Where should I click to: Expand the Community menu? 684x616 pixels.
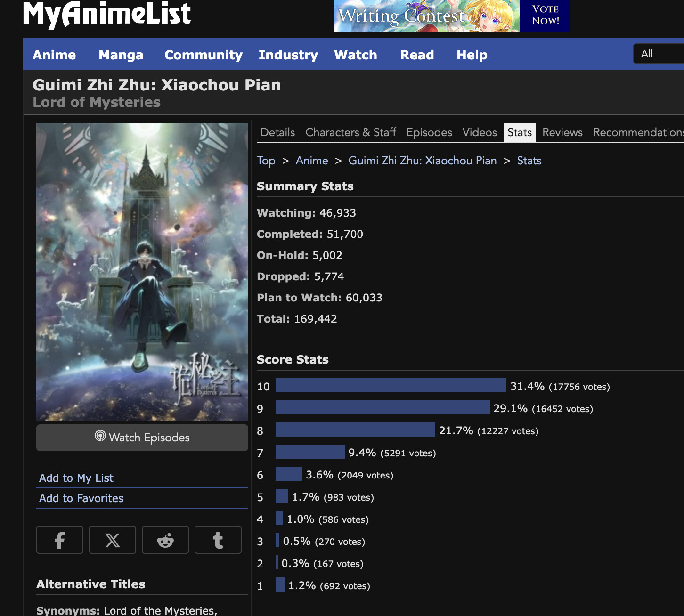pyautogui.click(x=204, y=55)
